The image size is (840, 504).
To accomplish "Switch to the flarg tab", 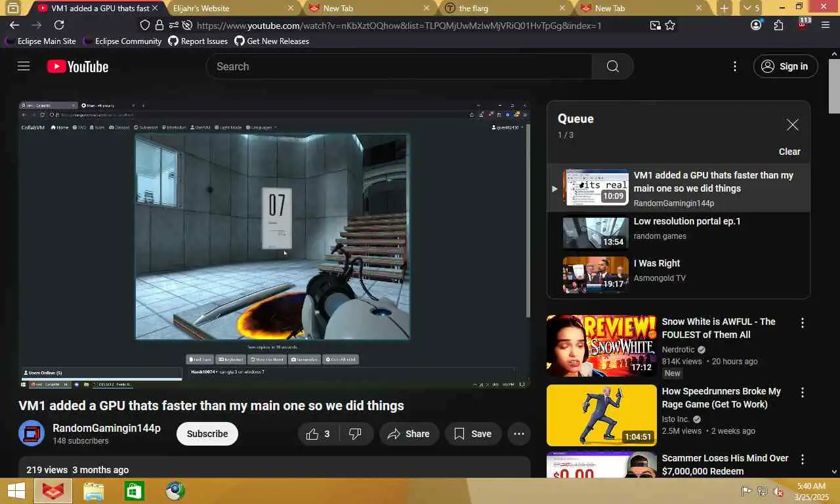I will [x=504, y=9].
